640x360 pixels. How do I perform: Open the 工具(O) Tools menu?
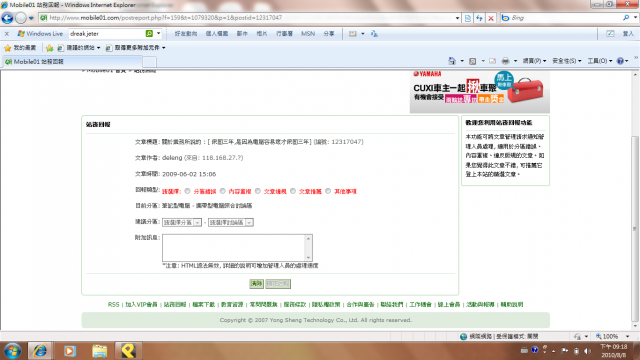click(x=600, y=61)
